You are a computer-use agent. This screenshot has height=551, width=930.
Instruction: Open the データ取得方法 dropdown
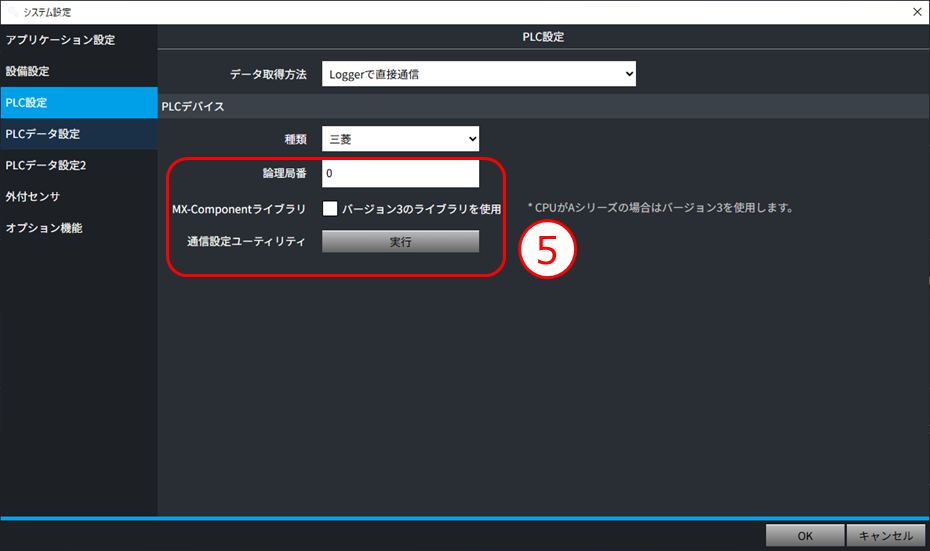pyautogui.click(x=479, y=73)
